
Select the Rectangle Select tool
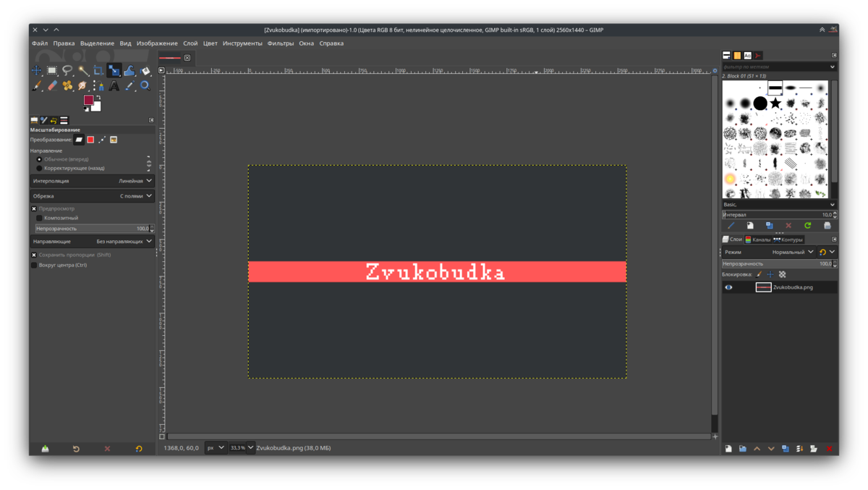(52, 70)
